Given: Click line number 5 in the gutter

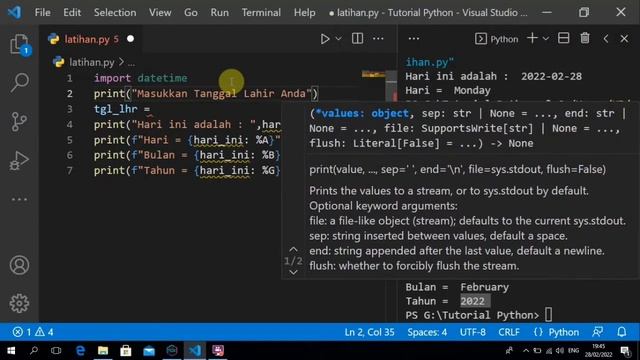Looking at the screenshot, I should (x=70, y=140).
